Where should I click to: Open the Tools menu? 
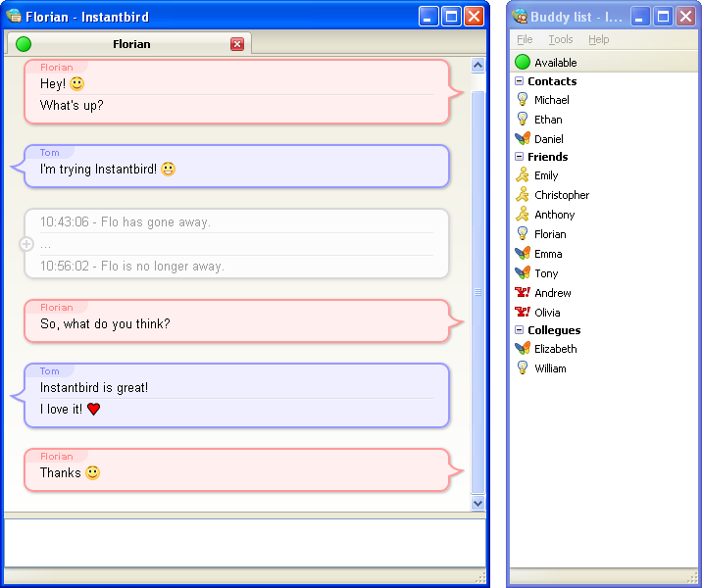[x=561, y=39]
